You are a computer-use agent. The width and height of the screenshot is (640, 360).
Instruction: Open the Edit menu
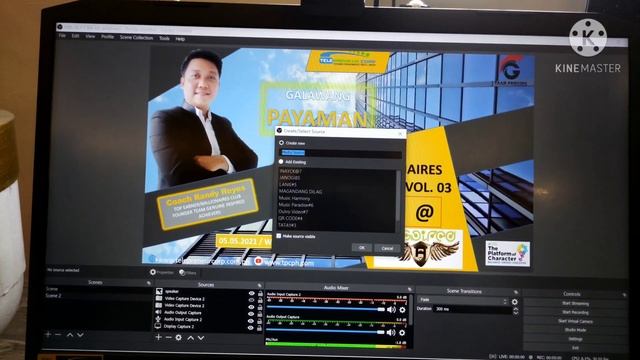pos(76,36)
